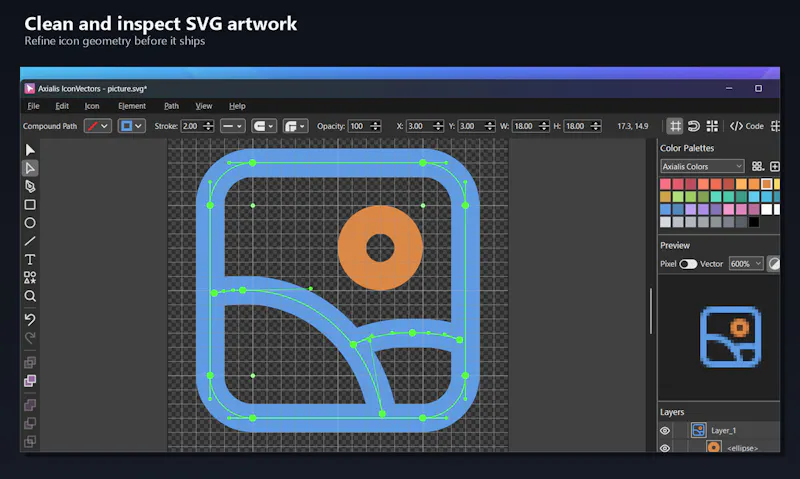Activate the node edit tool
The width and height of the screenshot is (800, 479).
coord(30,168)
